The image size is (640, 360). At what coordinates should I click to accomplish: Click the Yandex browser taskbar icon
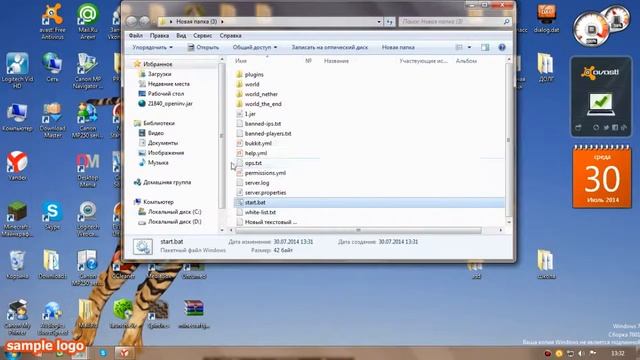(x=124, y=353)
